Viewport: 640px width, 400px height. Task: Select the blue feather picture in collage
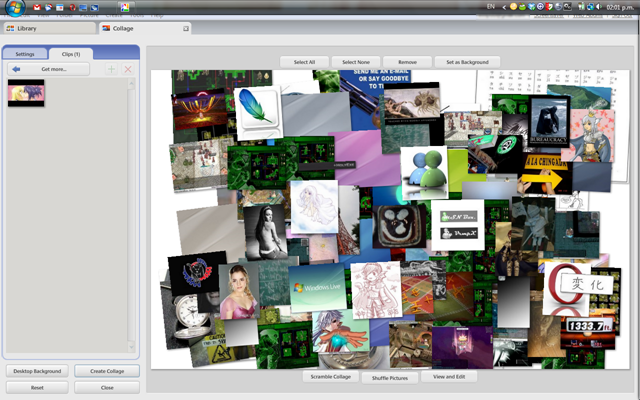[258, 112]
